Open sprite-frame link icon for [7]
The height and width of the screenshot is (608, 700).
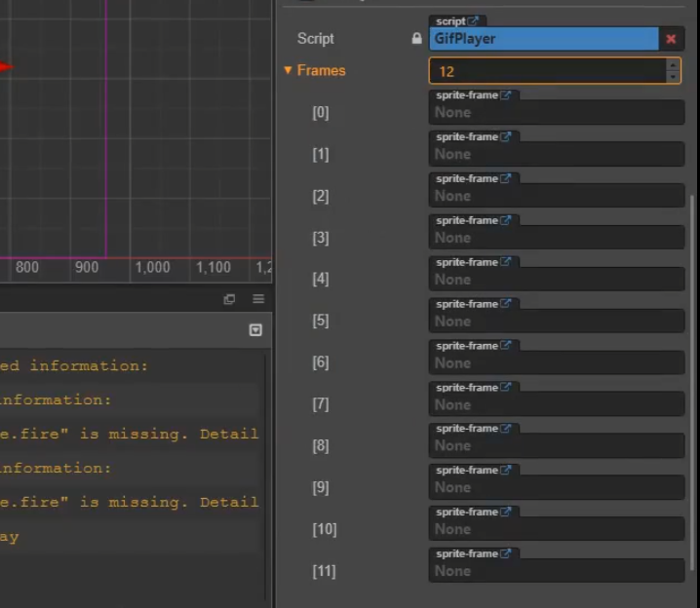click(505, 387)
